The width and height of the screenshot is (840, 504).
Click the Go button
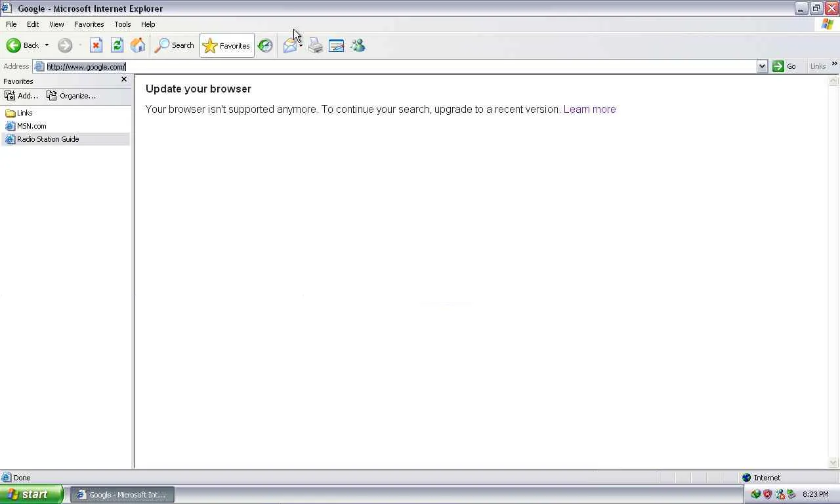784,66
